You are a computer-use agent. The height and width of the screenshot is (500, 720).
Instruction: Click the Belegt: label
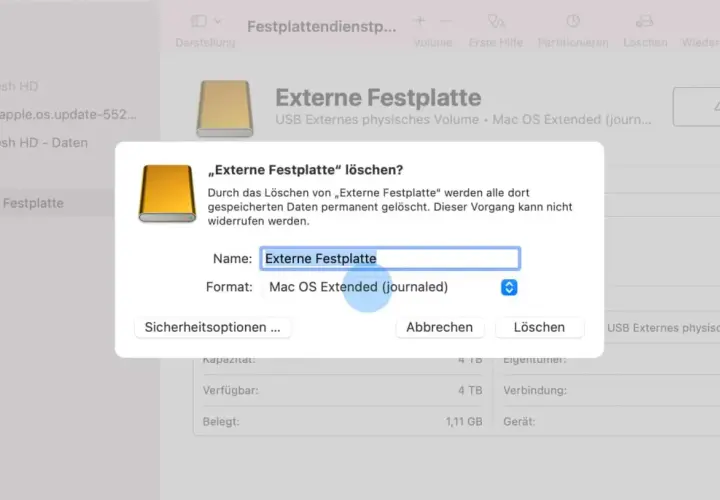click(221, 421)
